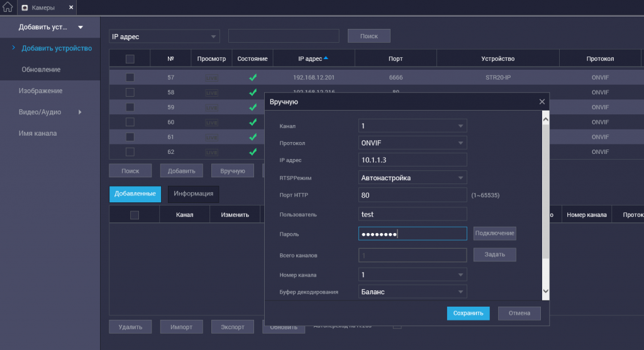Expand the RTSPРежим Автонастройка dropdown
644x350 pixels.
413,178
